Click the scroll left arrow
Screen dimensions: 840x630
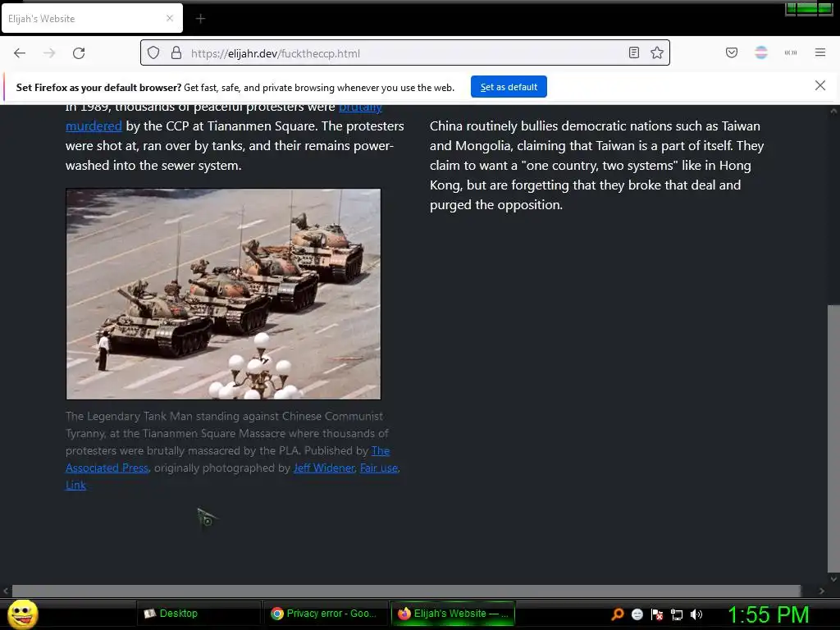(x=6, y=591)
